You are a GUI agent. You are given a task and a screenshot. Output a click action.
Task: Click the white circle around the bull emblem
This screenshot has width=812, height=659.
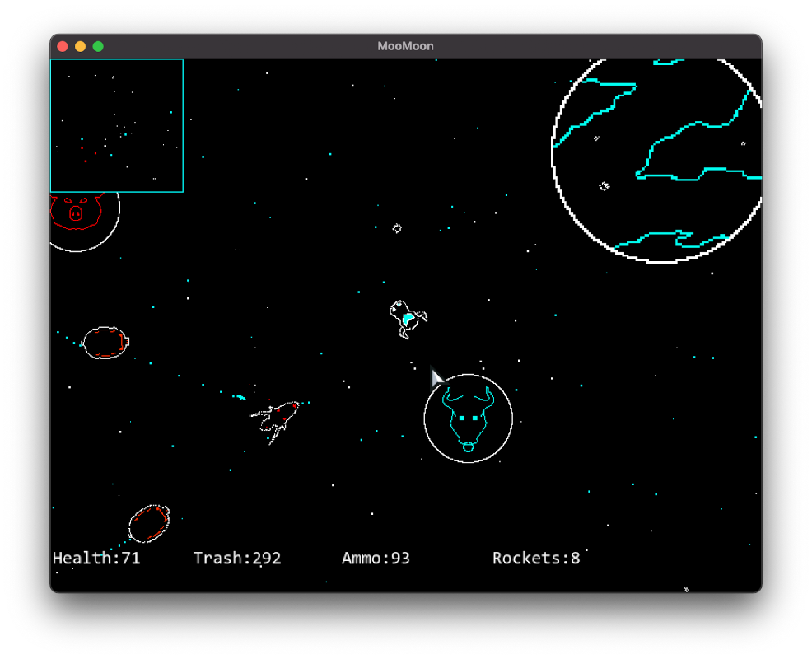(425, 418)
